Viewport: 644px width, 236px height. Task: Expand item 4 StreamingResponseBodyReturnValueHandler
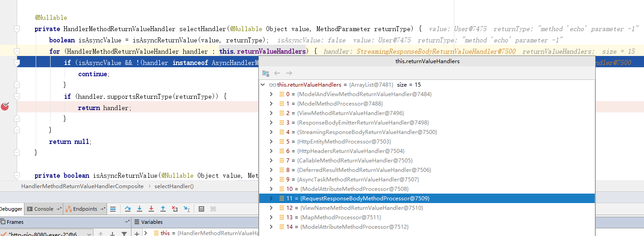click(x=271, y=132)
